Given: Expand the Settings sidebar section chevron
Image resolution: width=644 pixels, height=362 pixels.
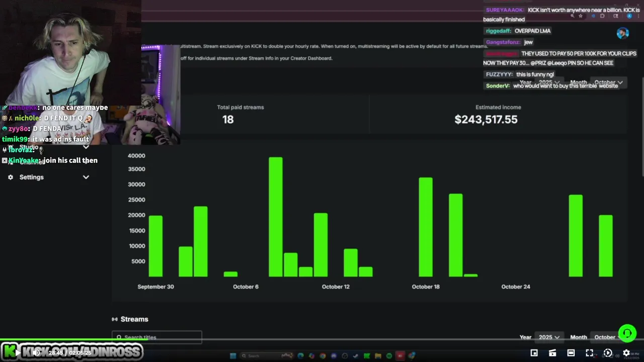Looking at the screenshot, I should 86,177.
